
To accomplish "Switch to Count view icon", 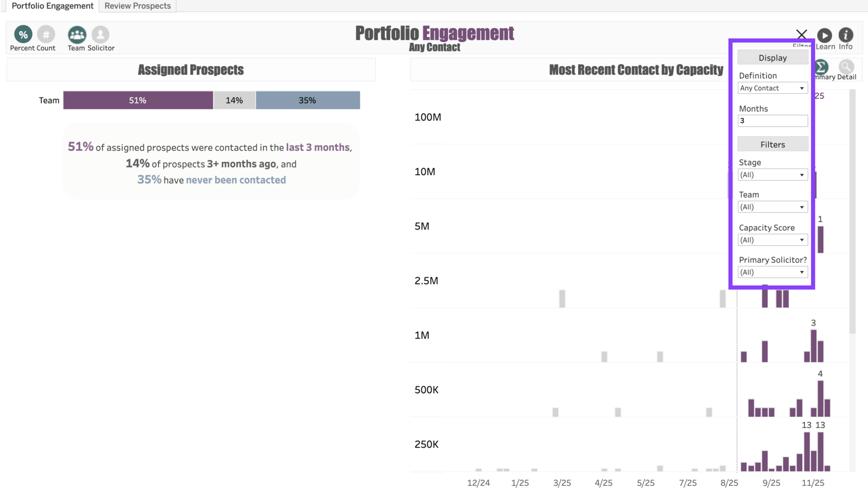I will pyautogui.click(x=46, y=35).
